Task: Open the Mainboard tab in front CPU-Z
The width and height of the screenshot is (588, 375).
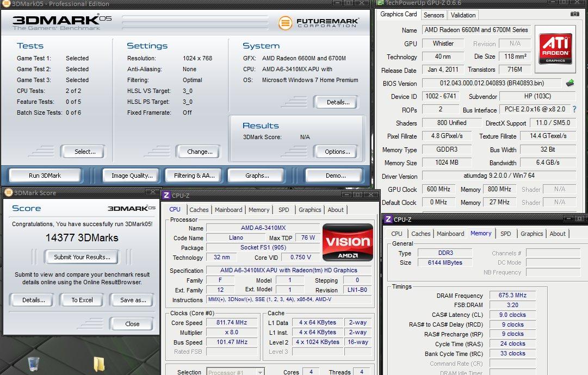Action: coord(228,210)
